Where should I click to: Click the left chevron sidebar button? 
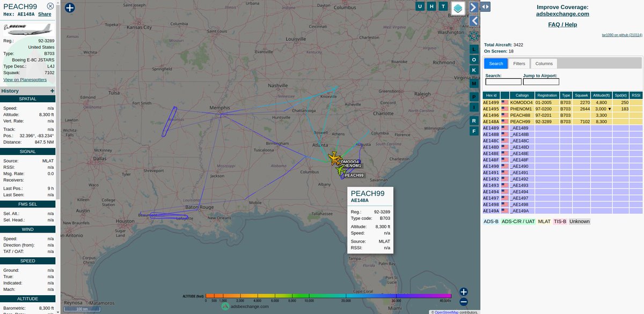click(x=474, y=21)
